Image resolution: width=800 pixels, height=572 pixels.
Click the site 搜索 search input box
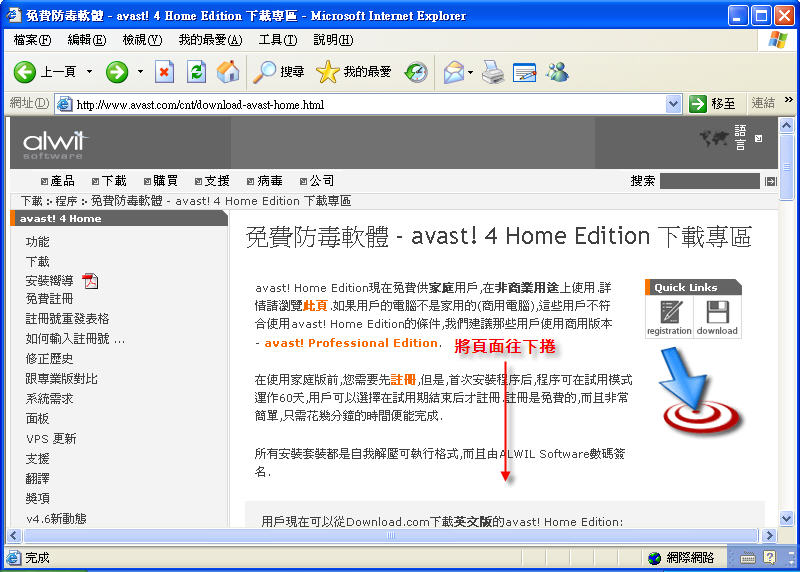pos(709,181)
